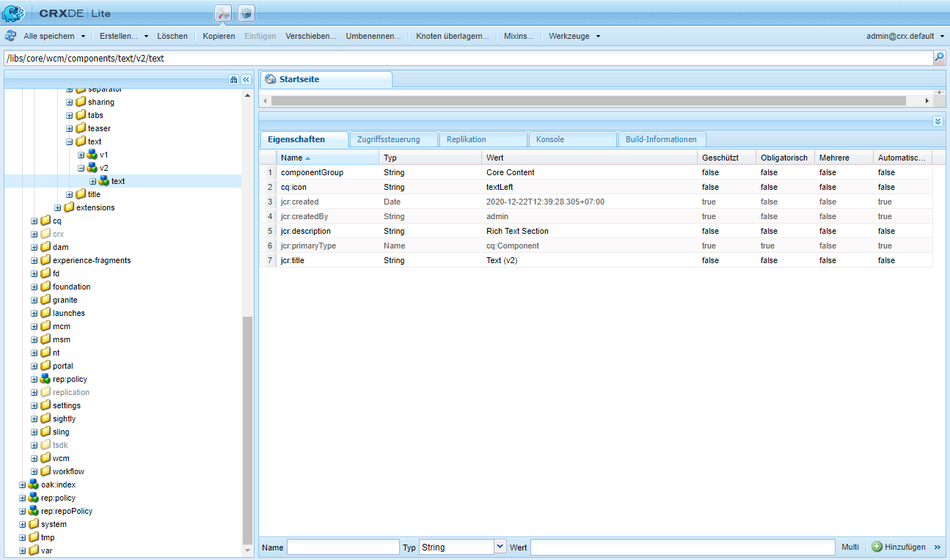Click the folder icon for teaser
The image size is (950, 560).
point(81,128)
